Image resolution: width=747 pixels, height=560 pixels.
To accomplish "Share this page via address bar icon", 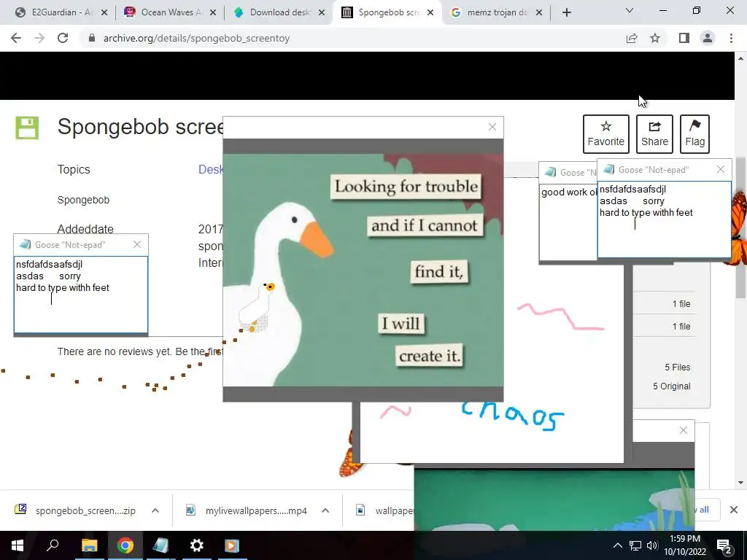I will point(632,38).
